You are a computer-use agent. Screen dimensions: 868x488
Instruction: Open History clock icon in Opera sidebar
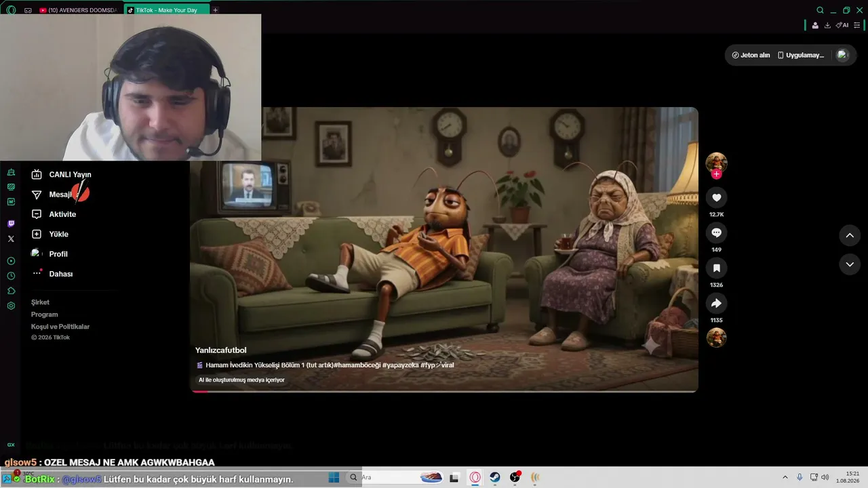pos(11,276)
